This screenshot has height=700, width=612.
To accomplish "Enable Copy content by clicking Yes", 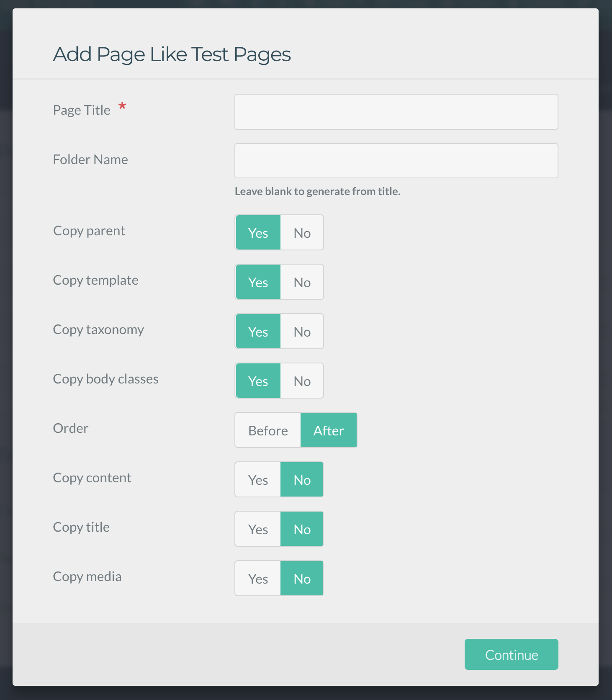I will (258, 480).
